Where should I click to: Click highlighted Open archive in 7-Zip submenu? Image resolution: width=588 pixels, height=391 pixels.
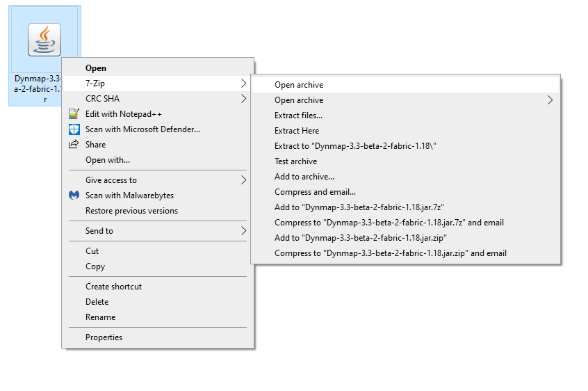pyautogui.click(x=406, y=85)
